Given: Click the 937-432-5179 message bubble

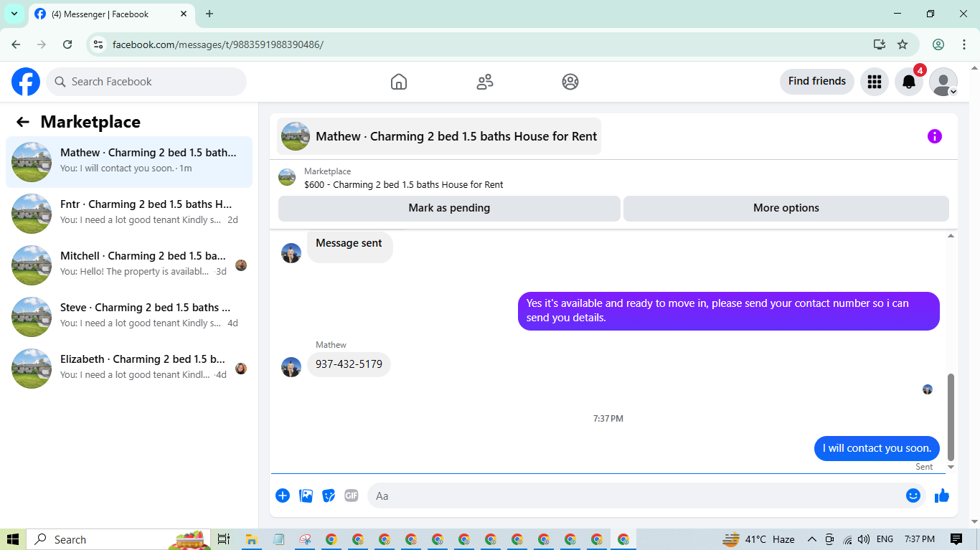Looking at the screenshot, I should (349, 364).
